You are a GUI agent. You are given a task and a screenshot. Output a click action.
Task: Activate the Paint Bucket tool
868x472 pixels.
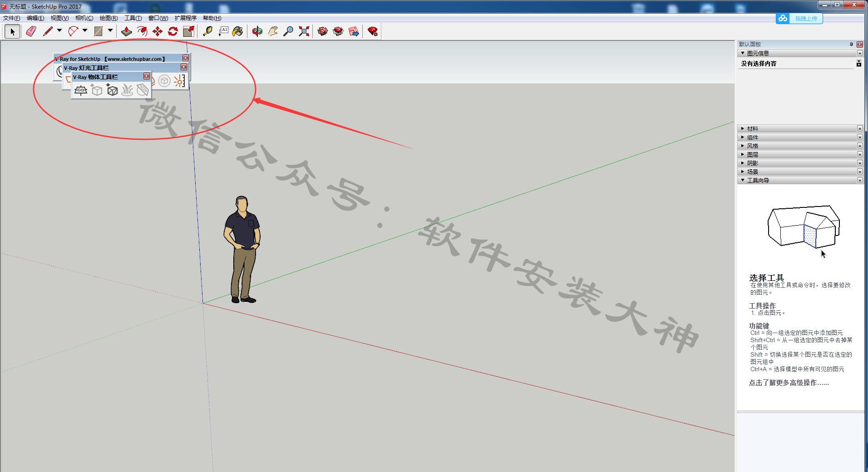[x=238, y=31]
